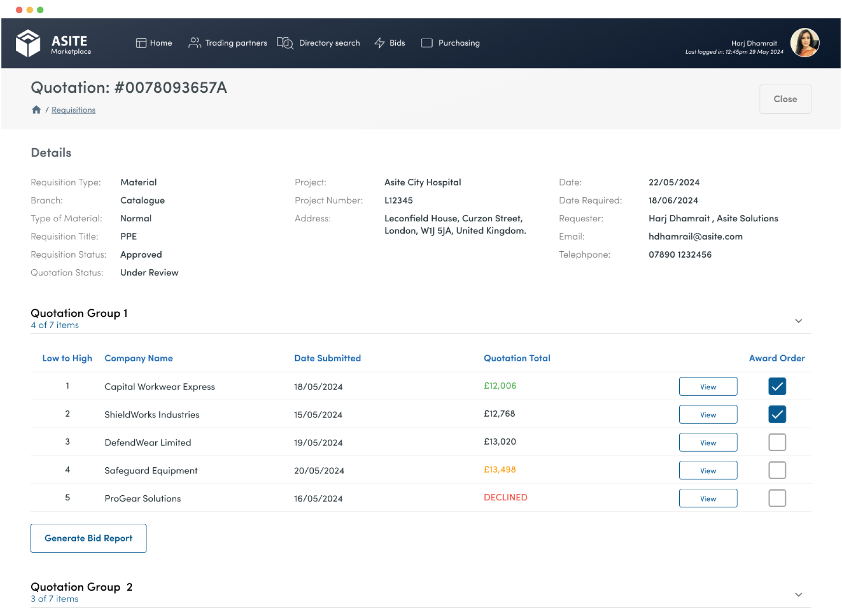Click the project name Asite City Hospital
The image size is (842, 616).
[x=422, y=183]
